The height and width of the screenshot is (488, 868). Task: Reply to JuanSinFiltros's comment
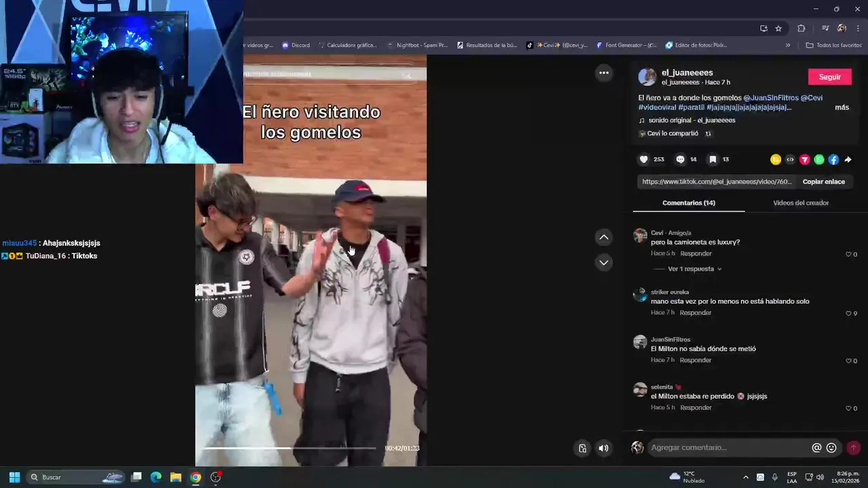coord(695,361)
